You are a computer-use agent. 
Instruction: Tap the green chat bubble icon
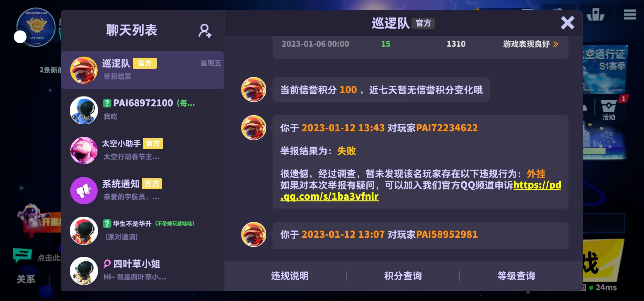22,256
